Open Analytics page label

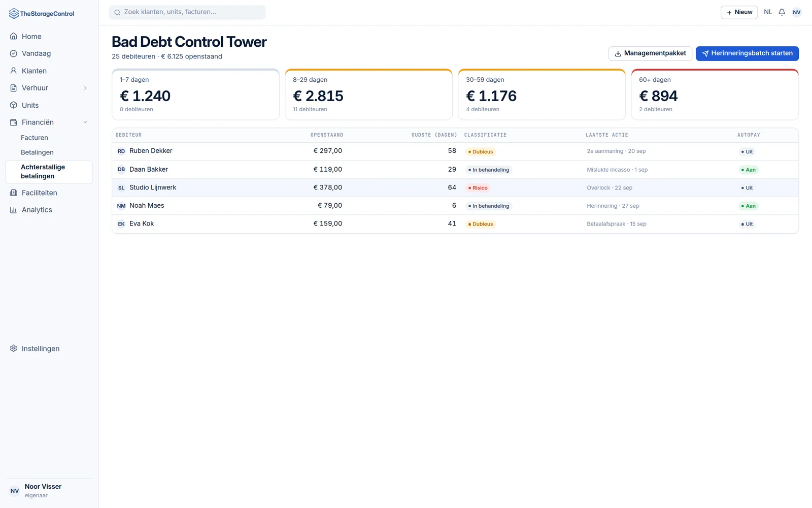(37, 210)
